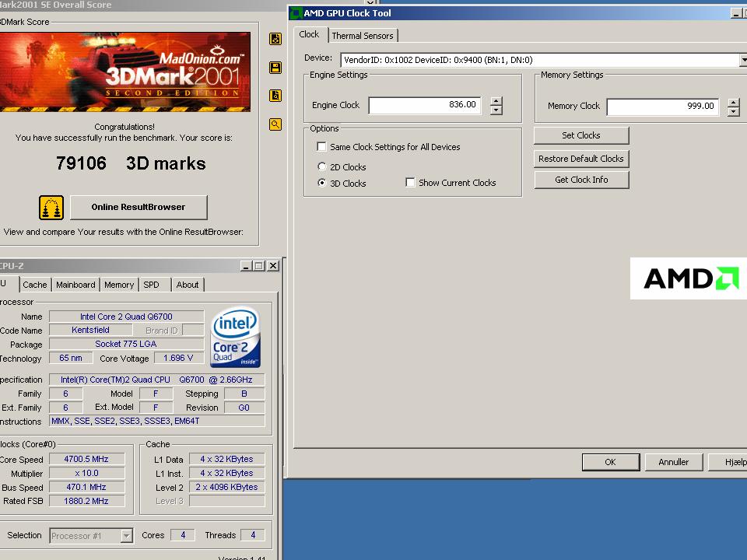Click the 3DMark2001 Second Edition banner
This screenshot has width=747, height=560.
point(124,72)
